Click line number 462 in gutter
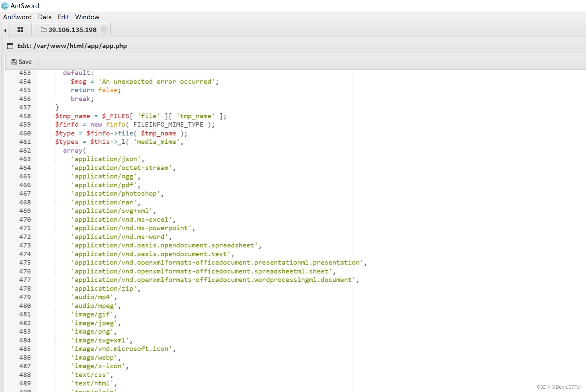Screen dimensions: 586x392 click(25, 151)
